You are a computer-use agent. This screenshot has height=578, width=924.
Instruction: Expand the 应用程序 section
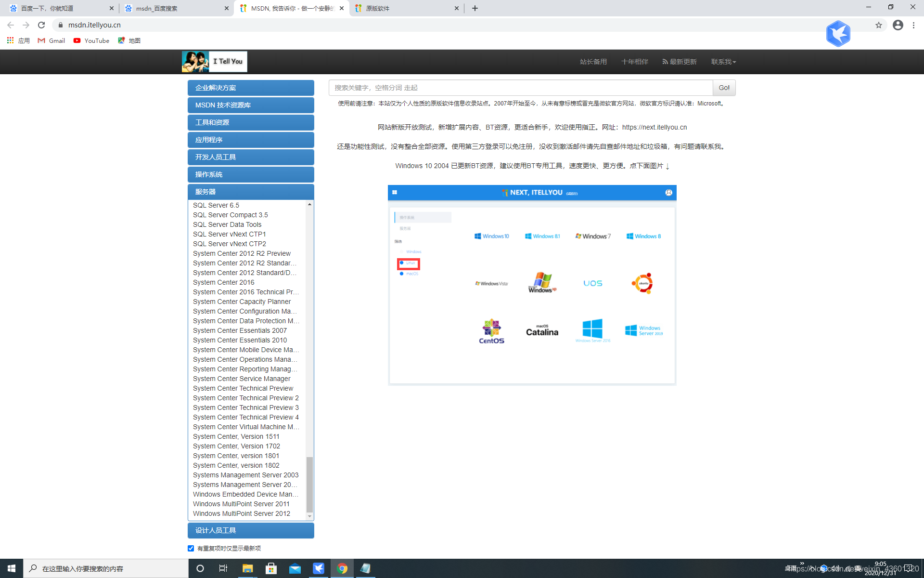[251, 140]
